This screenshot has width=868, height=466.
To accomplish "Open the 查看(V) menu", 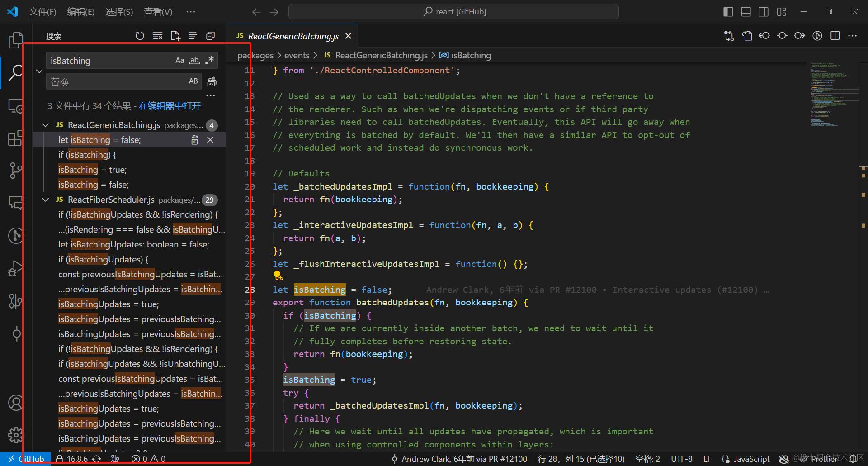I will click(158, 12).
